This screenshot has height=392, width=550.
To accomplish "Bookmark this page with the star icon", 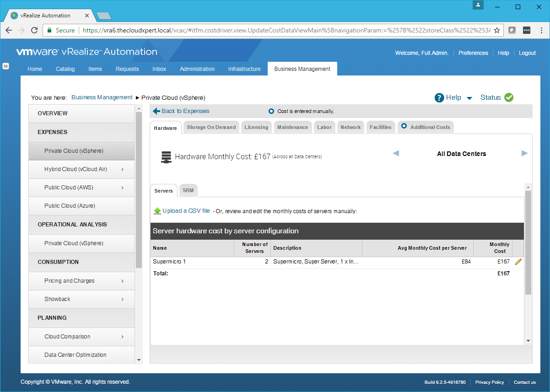I will click(x=497, y=30).
